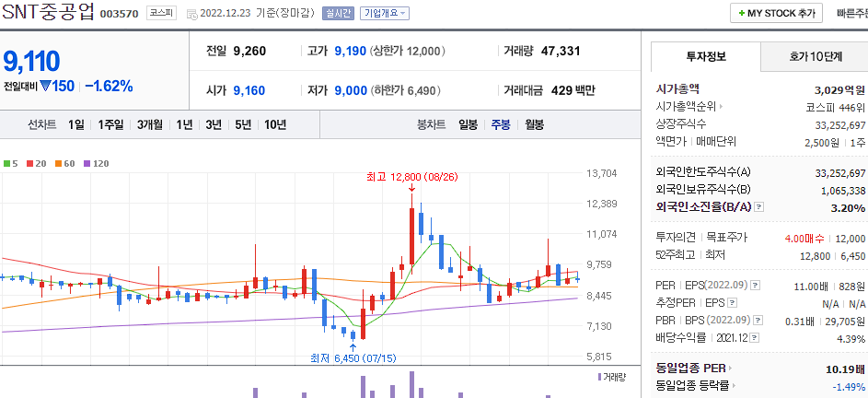Click the 외국인소진율 value 3.20%

pos(848,208)
